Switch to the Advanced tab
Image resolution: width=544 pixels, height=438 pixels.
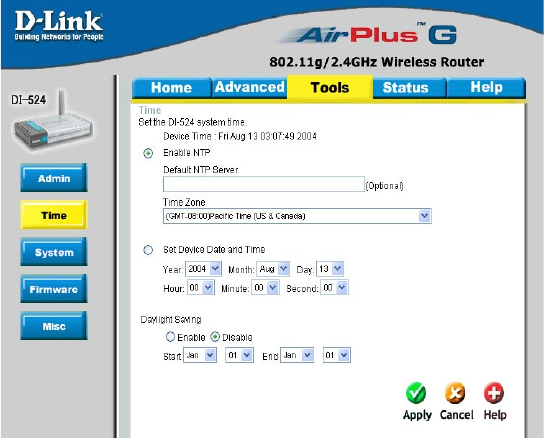249,87
